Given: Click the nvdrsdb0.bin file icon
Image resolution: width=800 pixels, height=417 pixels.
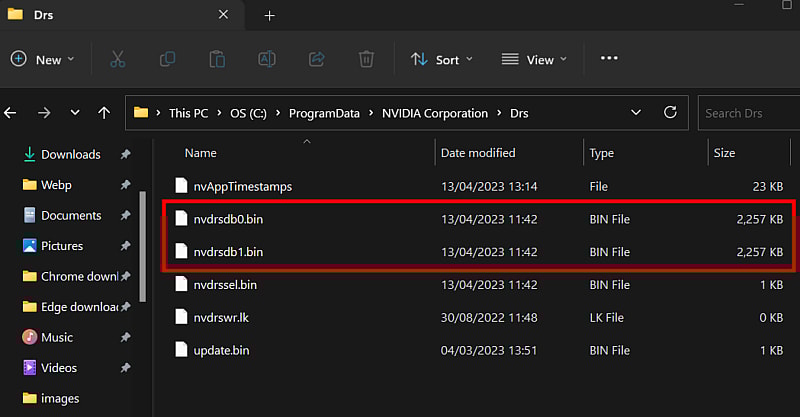Looking at the screenshot, I should click(x=181, y=218).
